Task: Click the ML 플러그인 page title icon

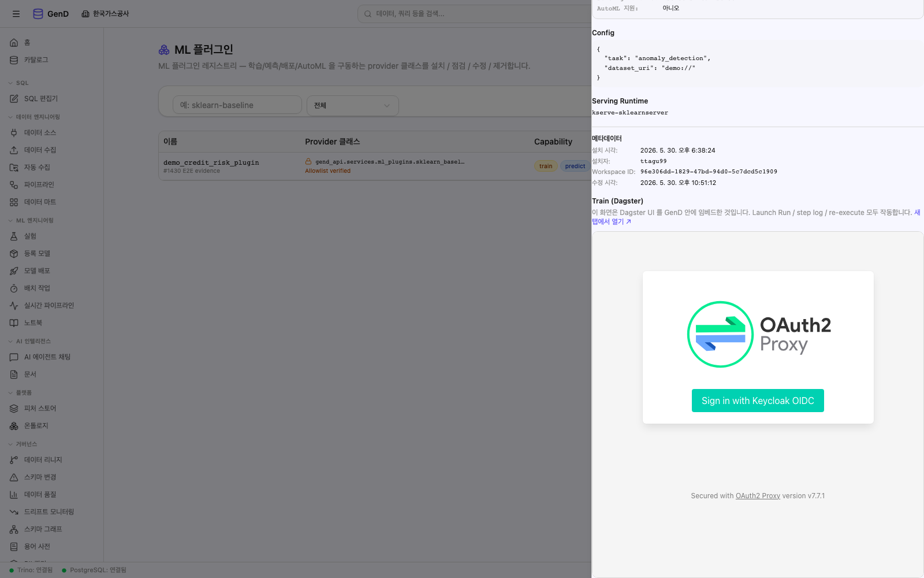Action: point(164,50)
